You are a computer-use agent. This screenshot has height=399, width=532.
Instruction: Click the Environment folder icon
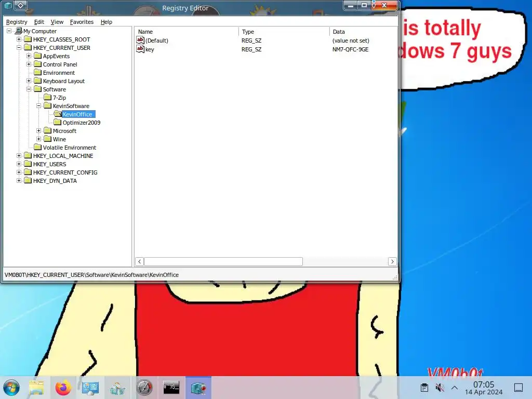coord(37,73)
